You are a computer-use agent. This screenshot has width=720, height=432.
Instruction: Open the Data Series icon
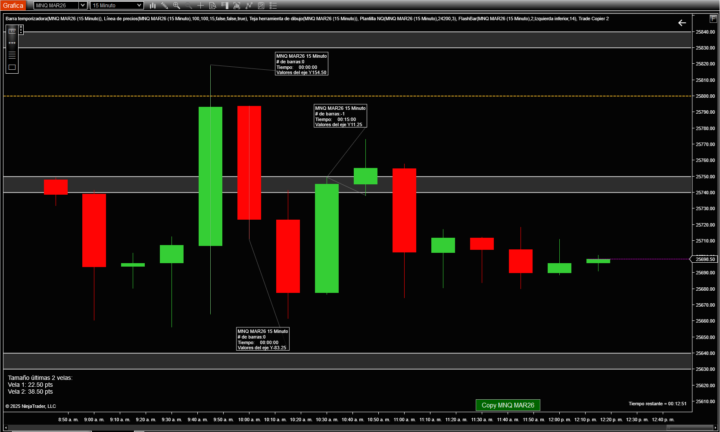click(236, 6)
